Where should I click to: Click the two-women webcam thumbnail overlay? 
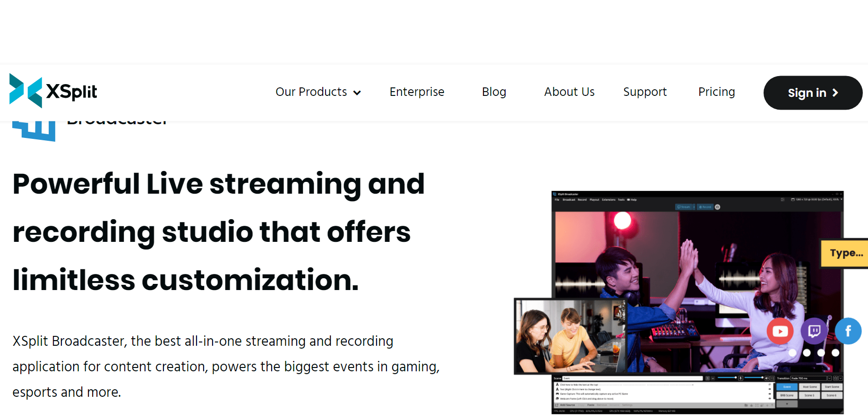coord(570,336)
